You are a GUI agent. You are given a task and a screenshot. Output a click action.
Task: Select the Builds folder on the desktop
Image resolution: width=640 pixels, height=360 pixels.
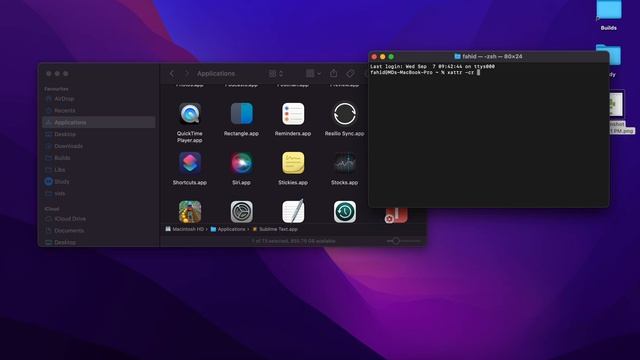[x=609, y=15]
